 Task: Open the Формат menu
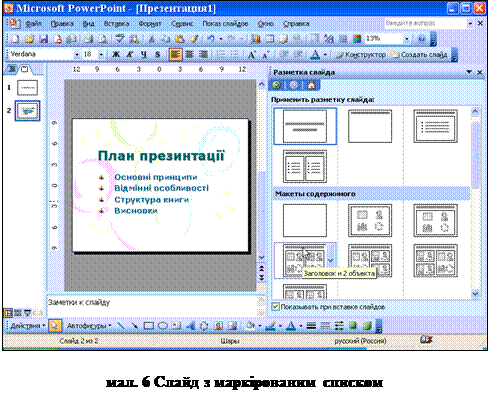[x=150, y=24]
